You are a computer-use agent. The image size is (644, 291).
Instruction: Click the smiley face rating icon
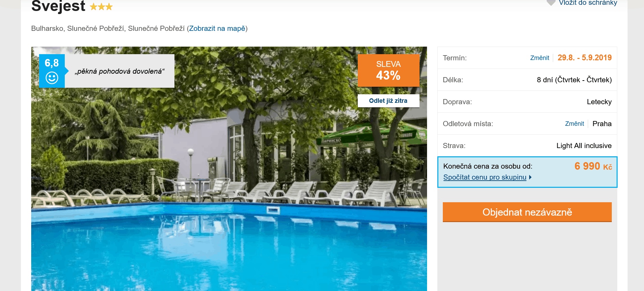[x=52, y=78]
